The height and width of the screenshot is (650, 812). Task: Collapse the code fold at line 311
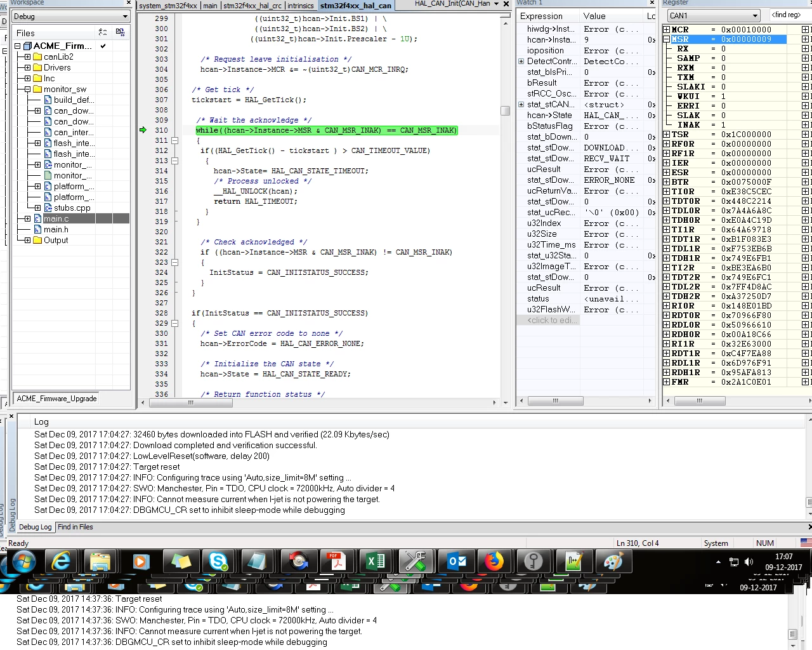click(x=174, y=140)
